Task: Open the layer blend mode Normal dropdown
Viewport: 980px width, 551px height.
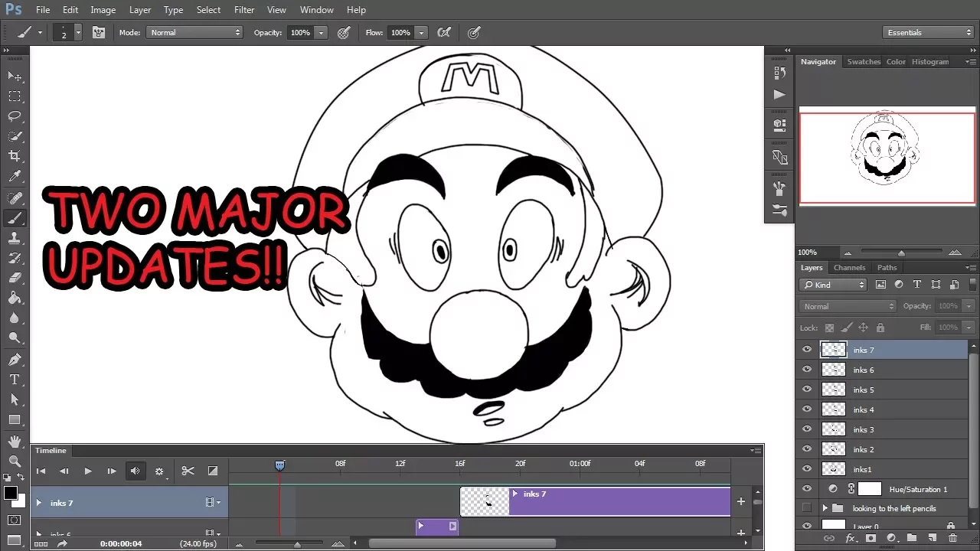Action: 848,306
